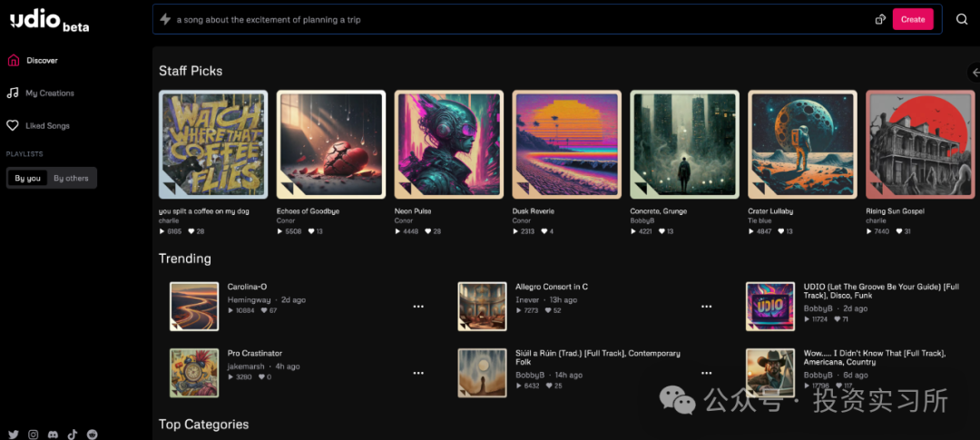Open song title Allegro Consort in C
This screenshot has height=440, width=980.
552,287
